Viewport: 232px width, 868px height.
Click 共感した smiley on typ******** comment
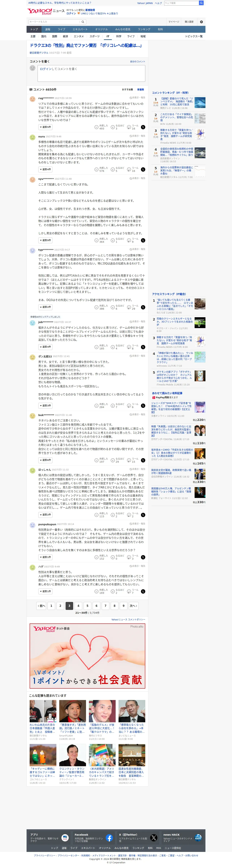pos(96,307)
